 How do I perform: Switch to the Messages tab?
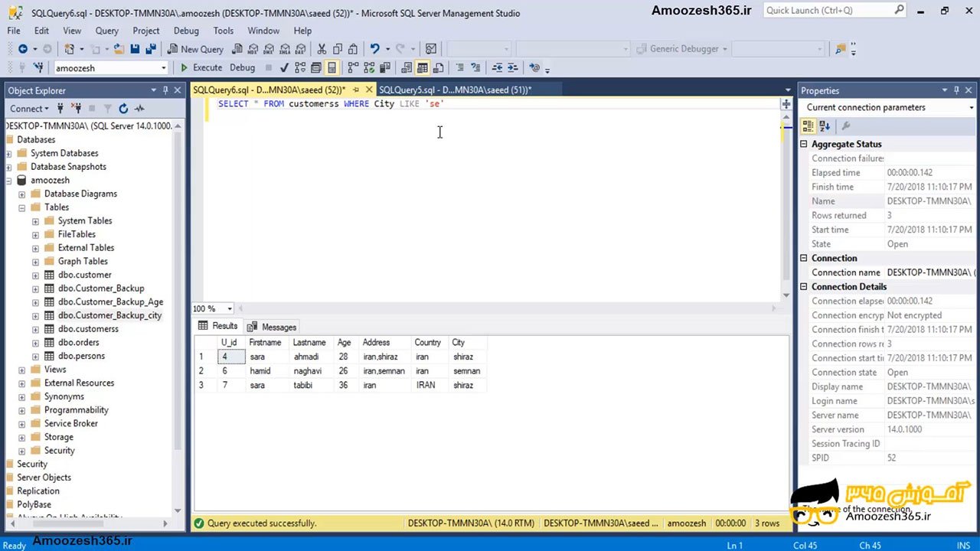(272, 327)
